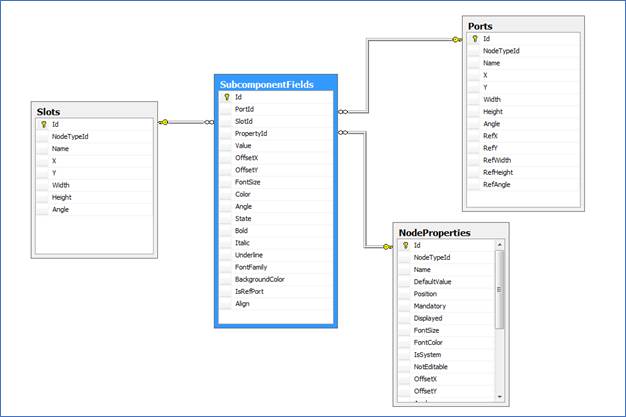Click the primary key icon in SubcomponentFields table

coord(226,97)
